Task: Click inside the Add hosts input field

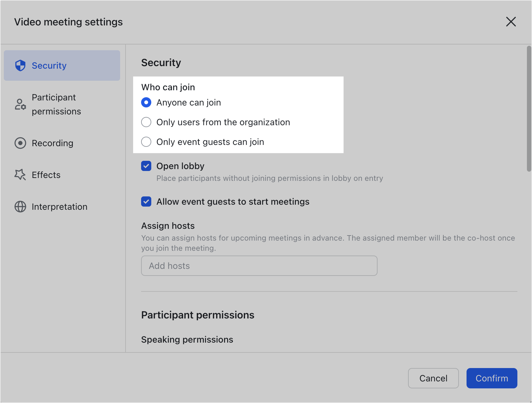Action: click(259, 265)
